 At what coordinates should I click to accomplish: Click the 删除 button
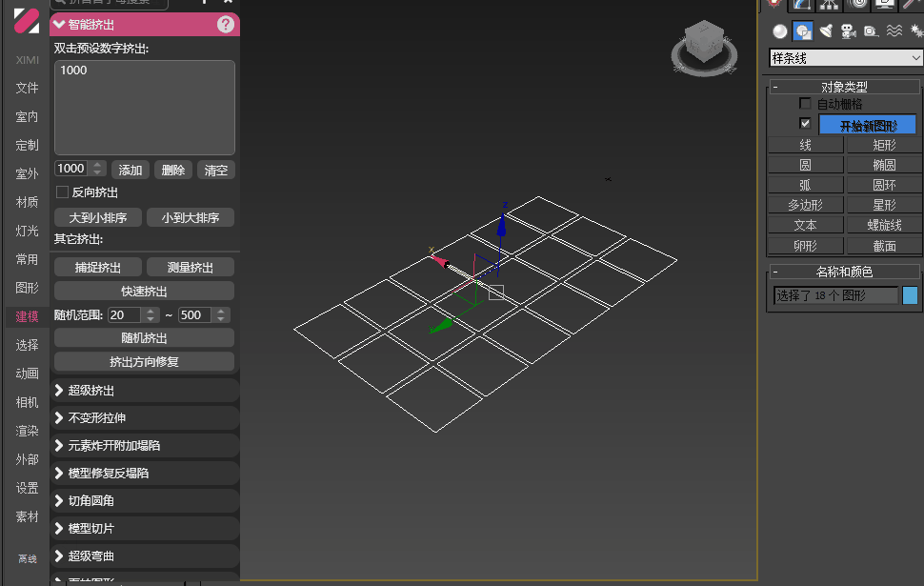click(x=173, y=170)
